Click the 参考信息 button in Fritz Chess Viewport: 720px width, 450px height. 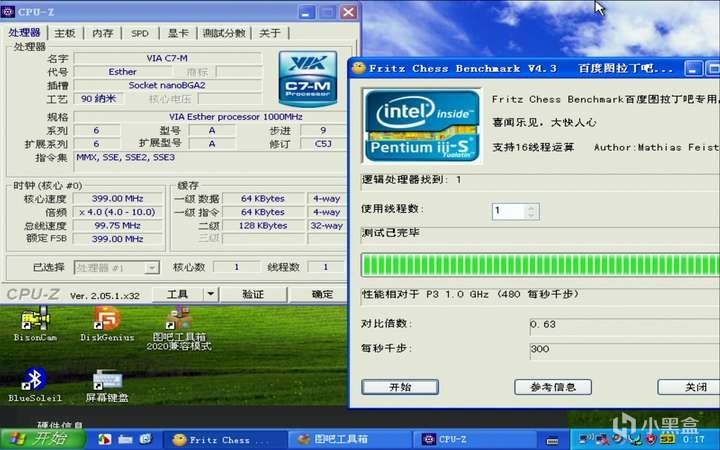pos(552,387)
